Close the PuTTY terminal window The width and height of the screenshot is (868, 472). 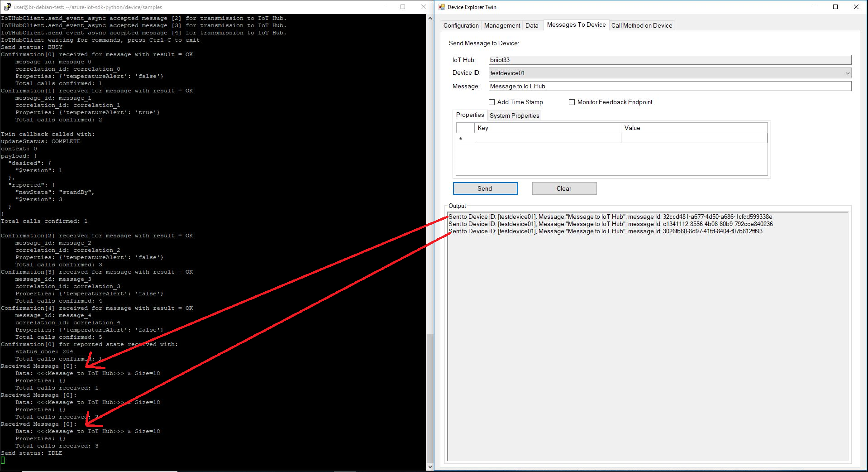[423, 7]
